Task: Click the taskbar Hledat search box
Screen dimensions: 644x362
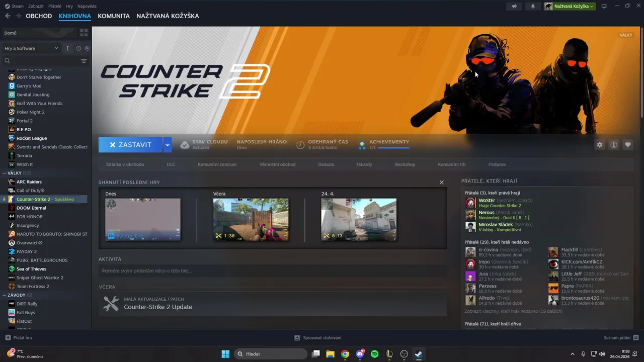Action: pyautogui.click(x=271, y=354)
